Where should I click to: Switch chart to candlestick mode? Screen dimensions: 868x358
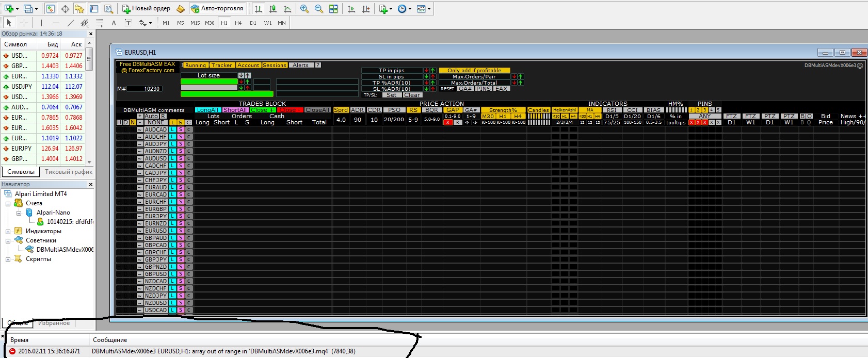(273, 8)
